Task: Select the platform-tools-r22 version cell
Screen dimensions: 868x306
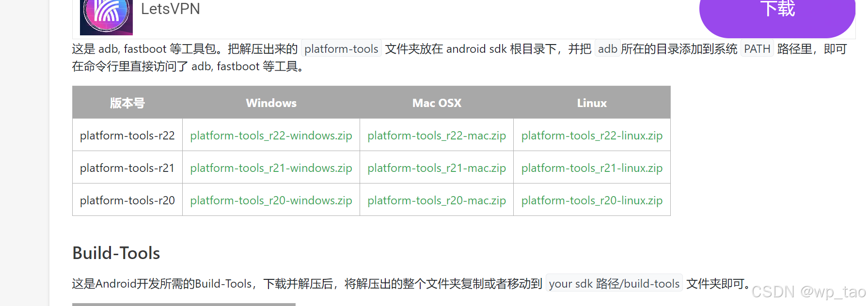Action: [x=127, y=136]
